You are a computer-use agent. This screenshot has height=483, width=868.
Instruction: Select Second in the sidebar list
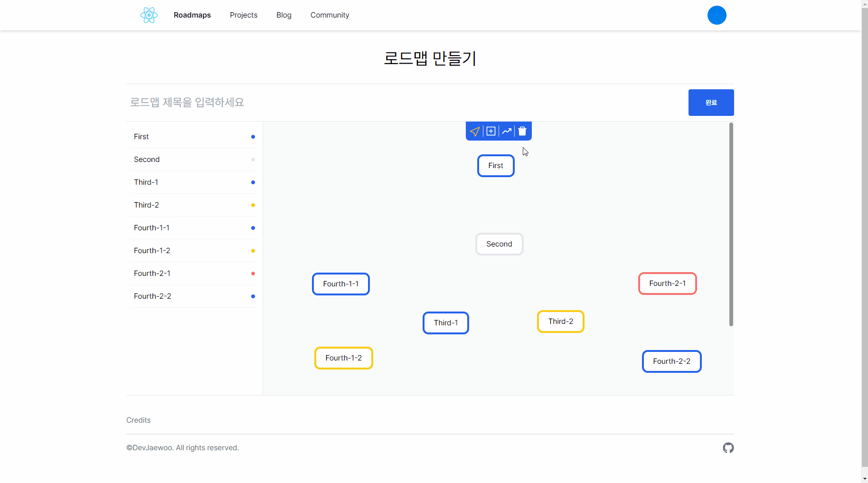(x=147, y=159)
